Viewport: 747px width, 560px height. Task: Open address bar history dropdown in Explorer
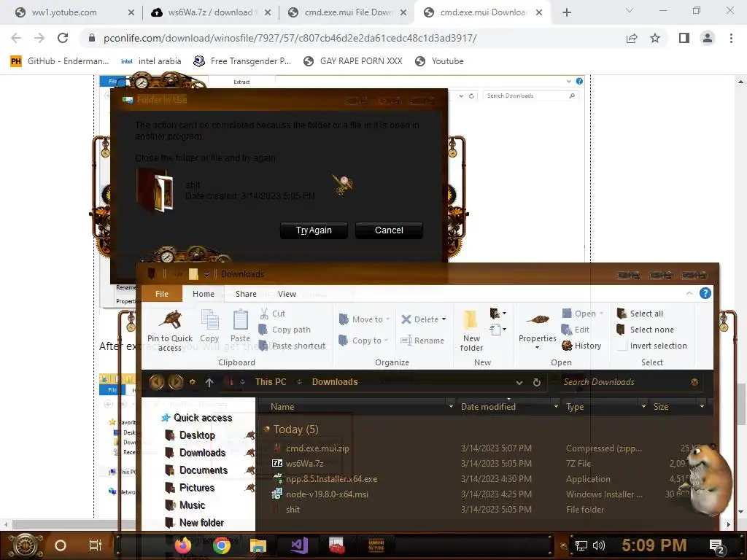tap(519, 382)
